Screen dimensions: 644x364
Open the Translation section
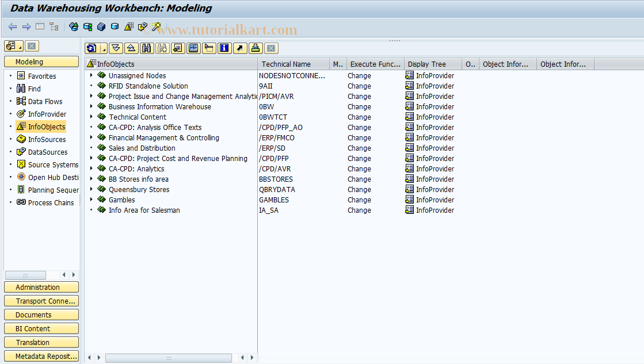point(41,342)
